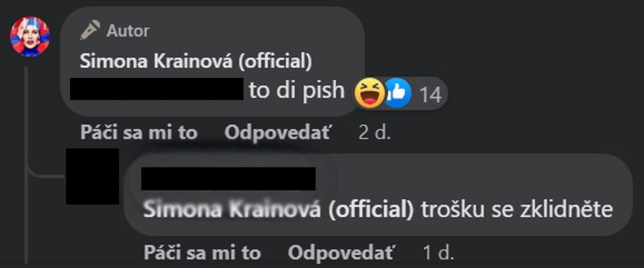Click the redacted mention before 'to di pish'

(157, 89)
